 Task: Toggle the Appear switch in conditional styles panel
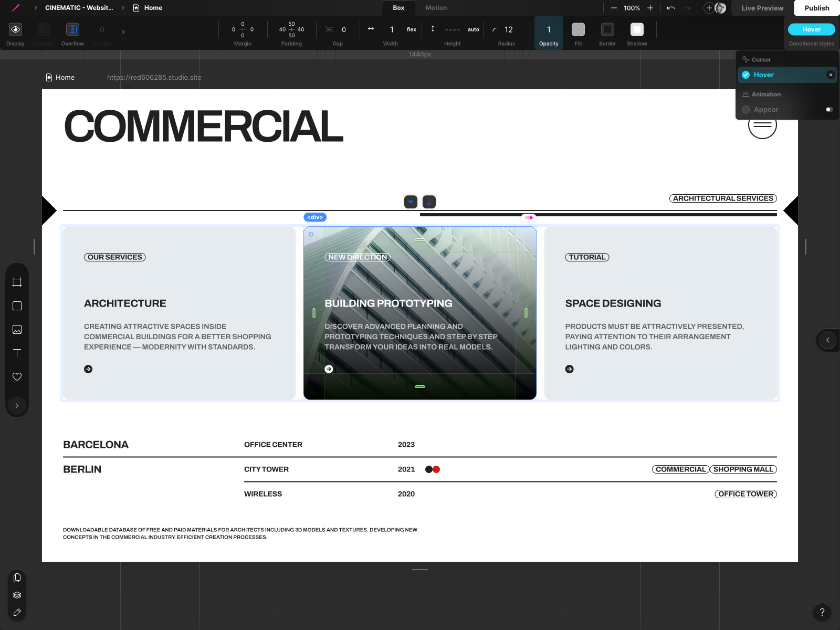click(829, 109)
